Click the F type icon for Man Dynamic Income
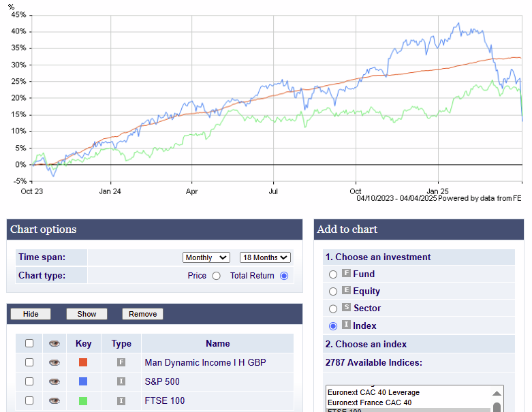Image resolution: width=532 pixels, height=412 pixels. click(121, 363)
